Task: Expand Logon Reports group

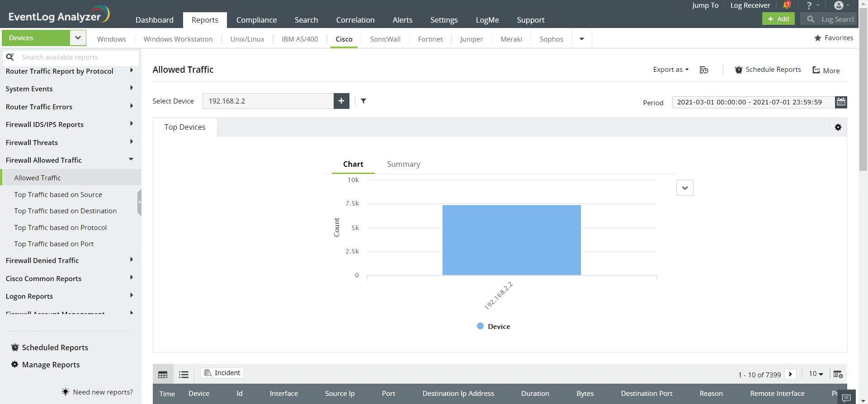Action: (x=132, y=295)
